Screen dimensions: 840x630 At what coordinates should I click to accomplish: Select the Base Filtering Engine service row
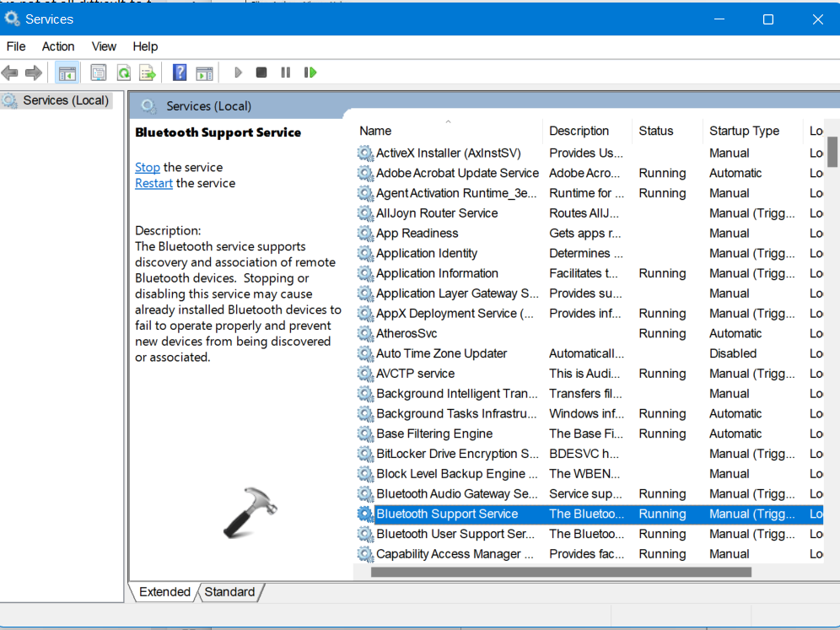(434, 433)
